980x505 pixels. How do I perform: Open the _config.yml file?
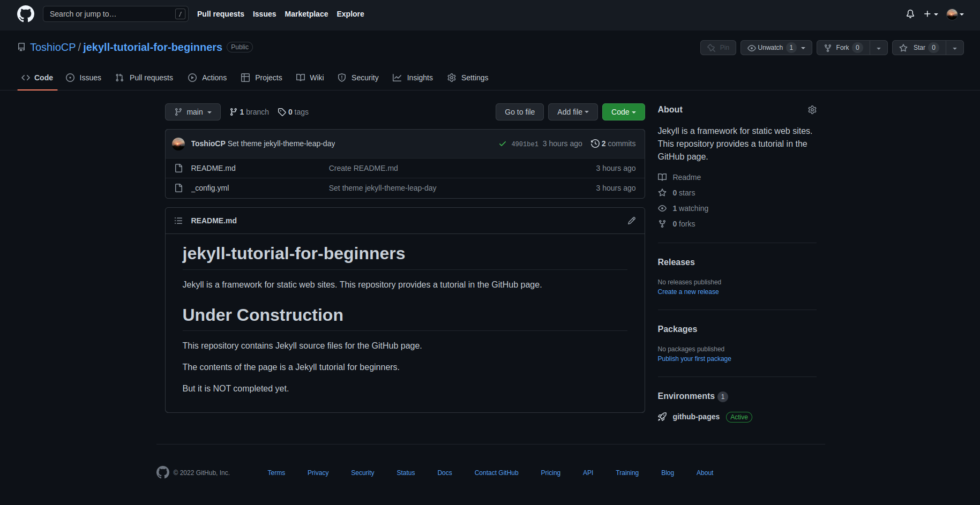(210, 188)
